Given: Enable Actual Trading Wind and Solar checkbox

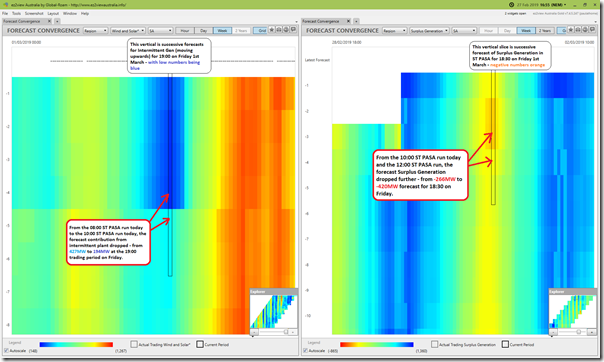Looking at the screenshot, I should pyautogui.click(x=134, y=344).
